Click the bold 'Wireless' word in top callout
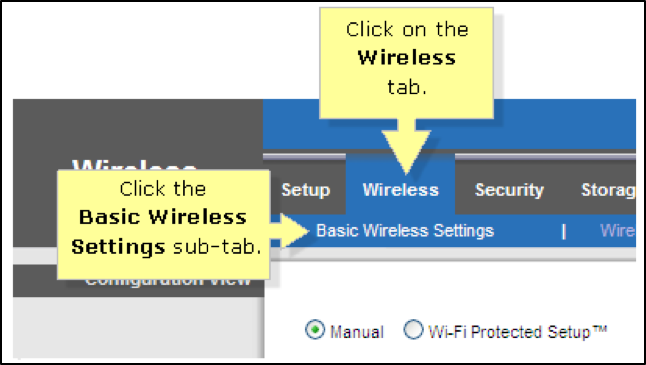This screenshot has height=365, width=646. (407, 58)
